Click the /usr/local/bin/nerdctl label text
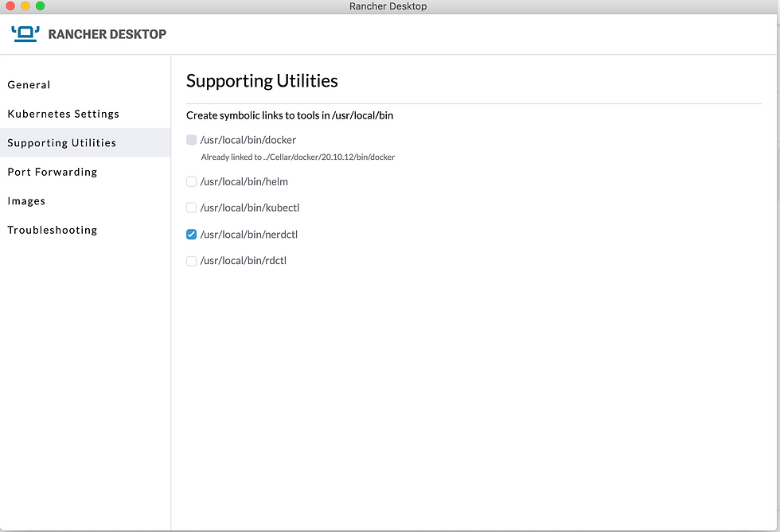780x532 pixels. [x=248, y=234]
